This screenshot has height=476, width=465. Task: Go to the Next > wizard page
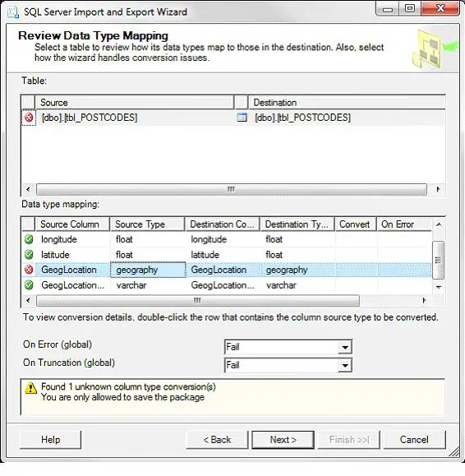[x=283, y=440]
